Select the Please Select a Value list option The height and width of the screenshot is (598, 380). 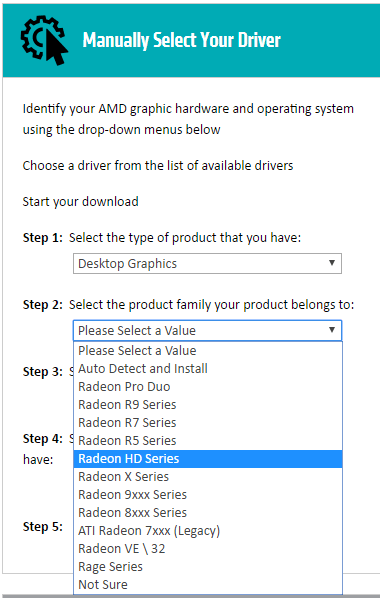(x=208, y=350)
